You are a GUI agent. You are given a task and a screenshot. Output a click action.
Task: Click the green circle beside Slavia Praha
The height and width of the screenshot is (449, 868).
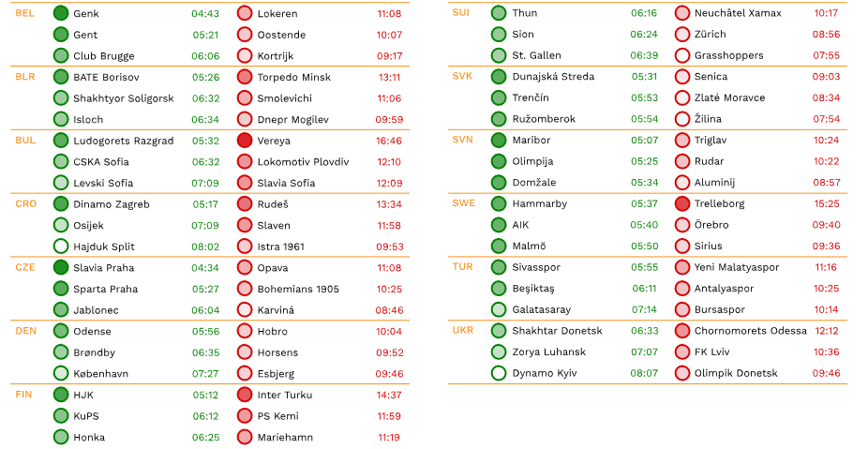click(x=61, y=267)
